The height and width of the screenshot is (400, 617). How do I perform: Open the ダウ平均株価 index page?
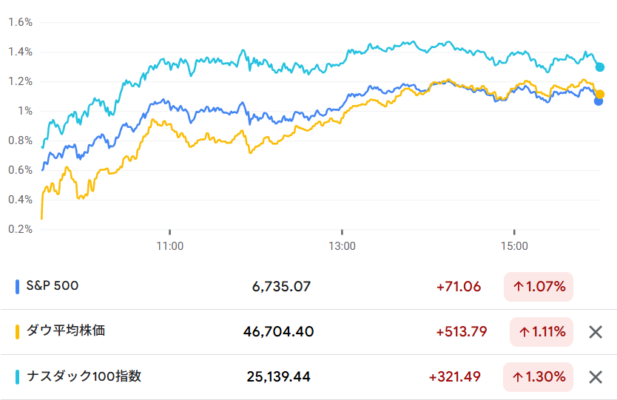pos(66,332)
